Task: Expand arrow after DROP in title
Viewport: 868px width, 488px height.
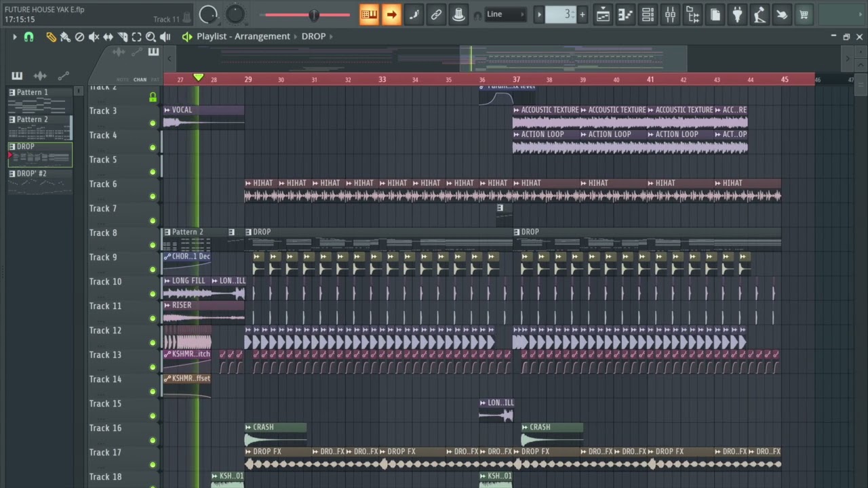Action: tap(332, 37)
